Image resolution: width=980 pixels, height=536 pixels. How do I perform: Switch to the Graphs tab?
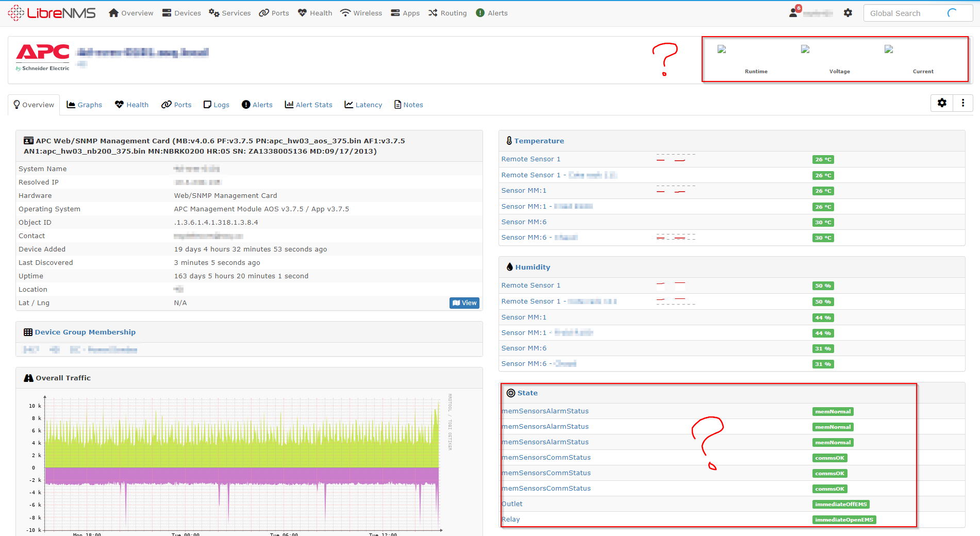[84, 105]
